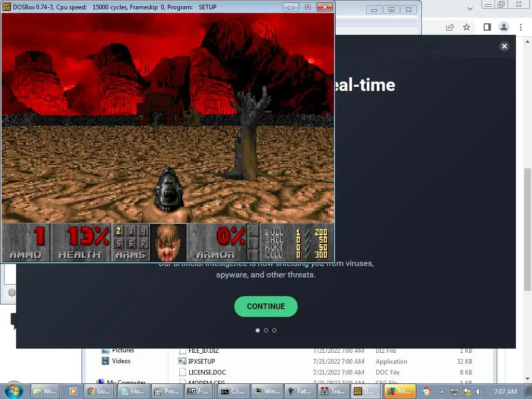Click the LICENSE.DOC '8 KB' size cell
The image size is (532, 399).
[x=466, y=372]
